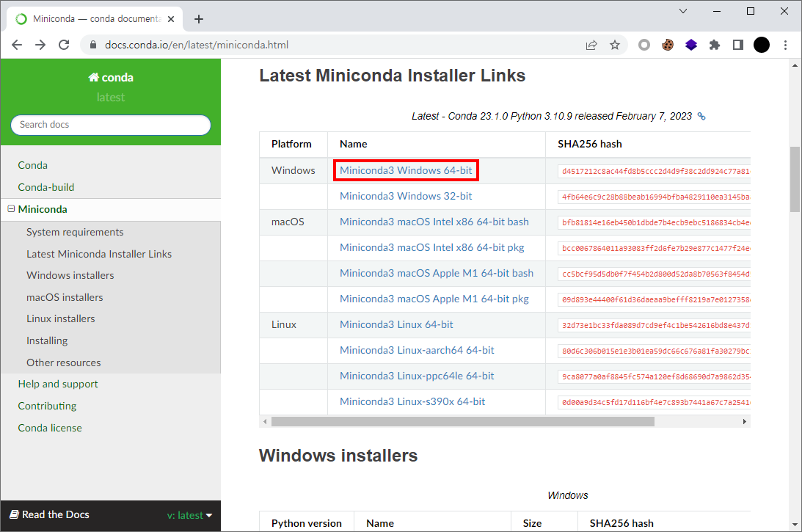Go to Other resources sidebar item
This screenshot has height=532, width=802.
63,362
